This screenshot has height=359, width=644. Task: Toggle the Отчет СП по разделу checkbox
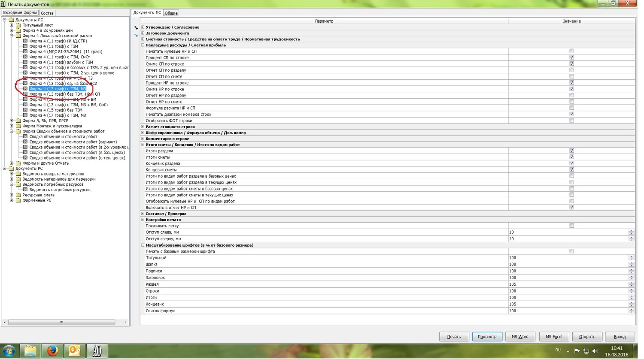pos(571,70)
